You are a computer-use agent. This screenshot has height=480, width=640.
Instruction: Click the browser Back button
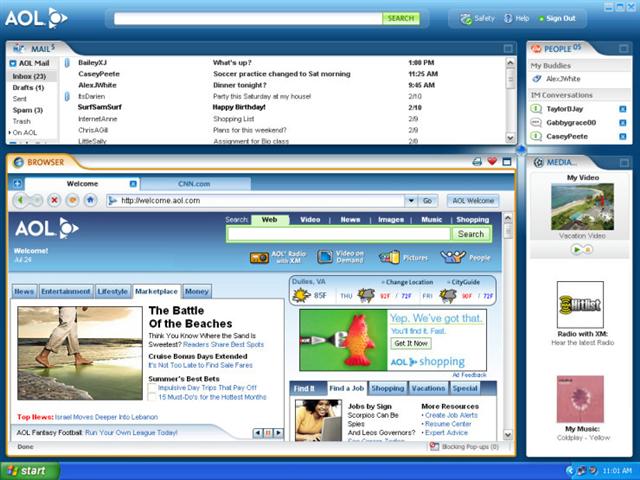[x=20, y=200]
